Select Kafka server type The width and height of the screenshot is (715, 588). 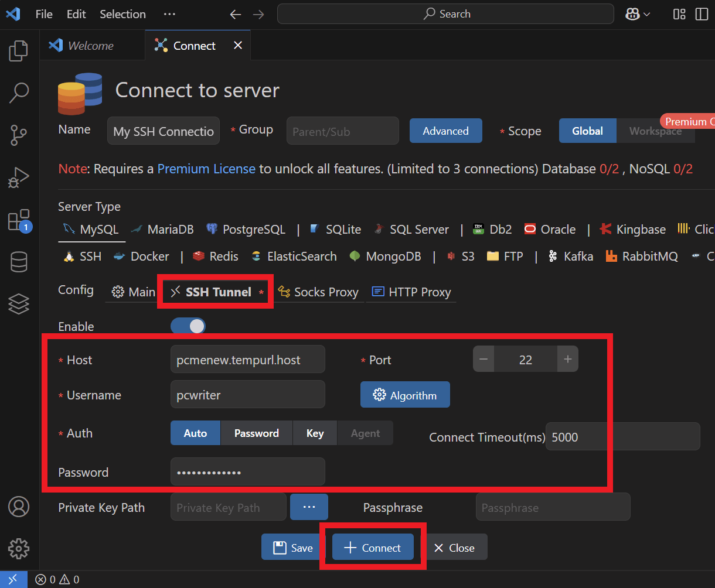click(x=570, y=257)
